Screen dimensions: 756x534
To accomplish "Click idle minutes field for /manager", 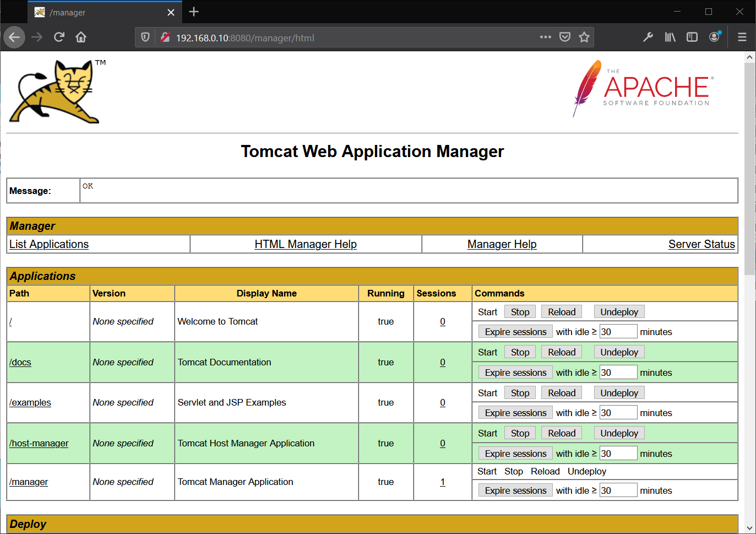I will pos(618,490).
